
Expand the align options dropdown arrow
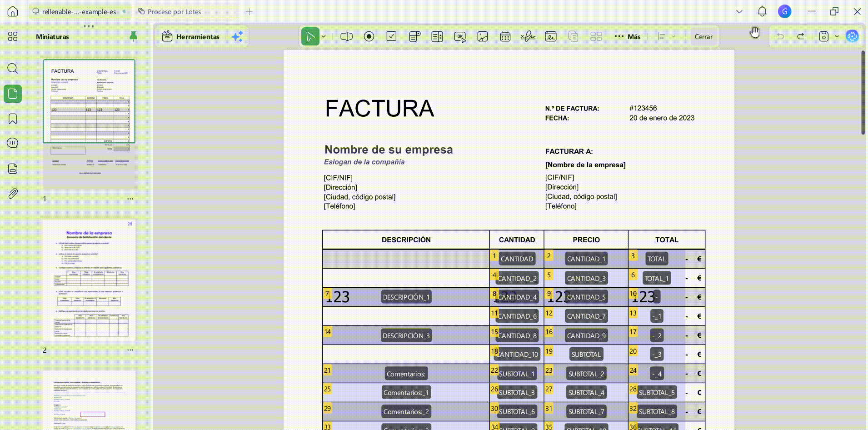673,36
